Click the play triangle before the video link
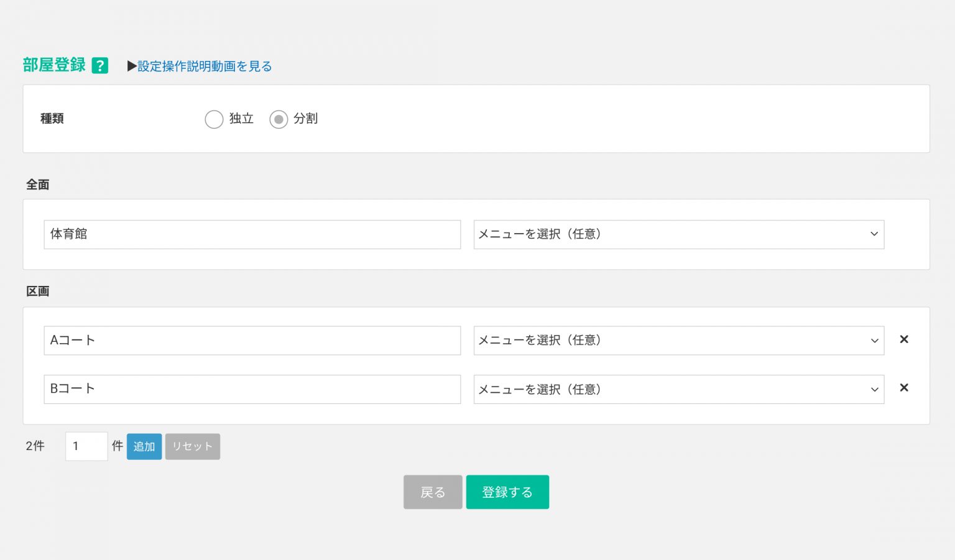This screenshot has height=560, width=955. 132,67
